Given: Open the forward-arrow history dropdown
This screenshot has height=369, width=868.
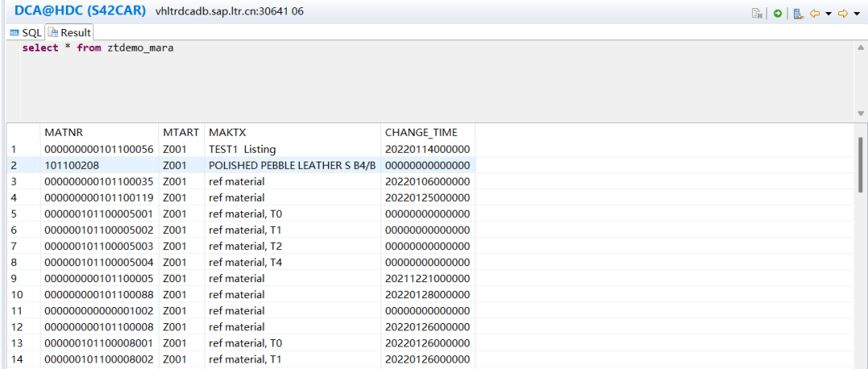Looking at the screenshot, I should [x=857, y=14].
